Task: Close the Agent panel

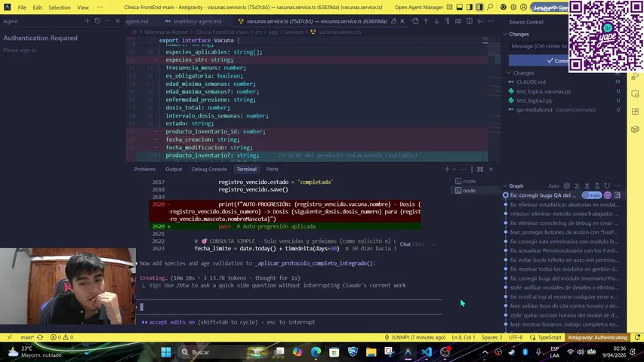Action: click(118, 21)
